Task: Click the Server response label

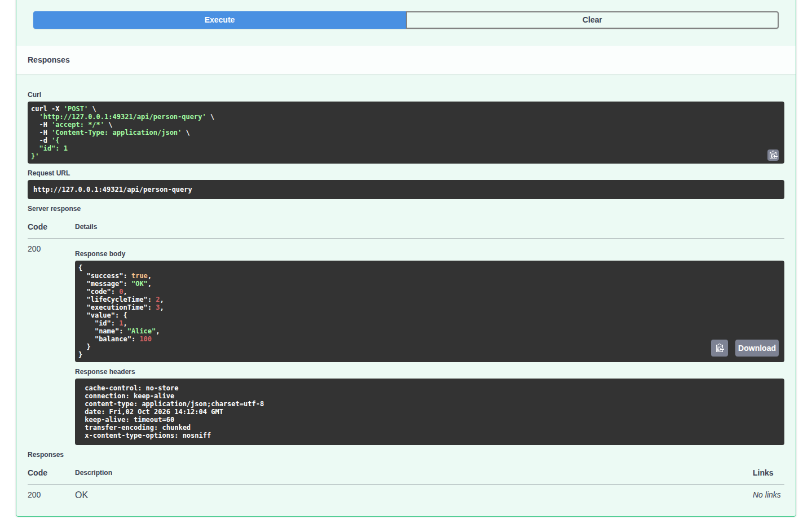Action: [54, 209]
